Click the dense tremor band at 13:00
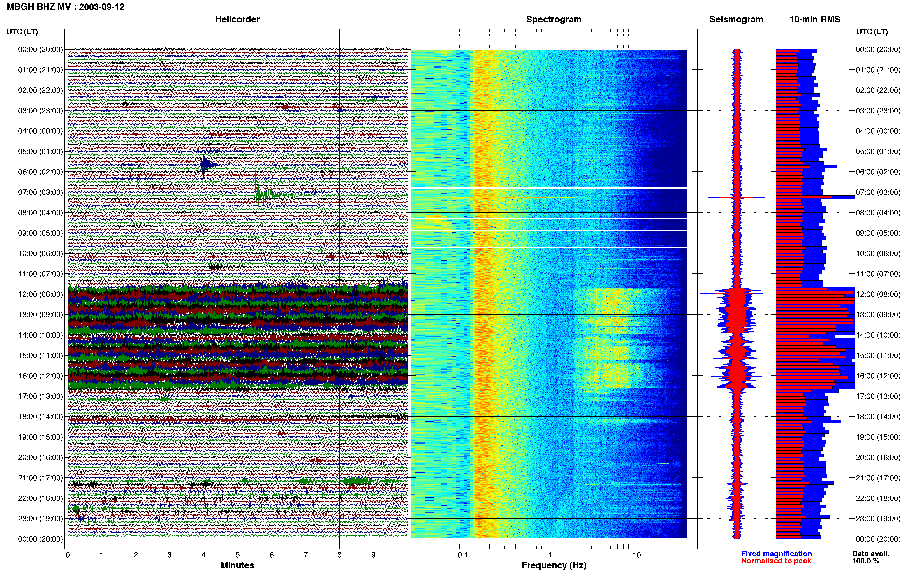Viewport: 924px width, 578px height. coord(238,315)
